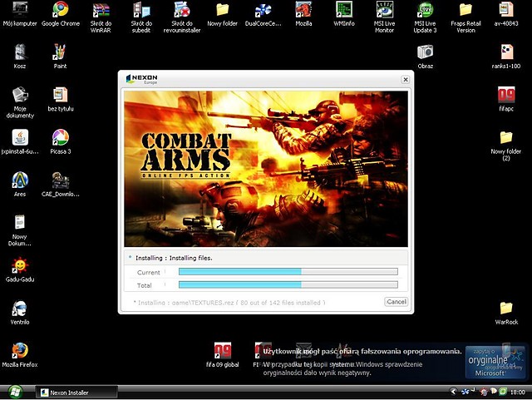Launch the Gadu-Gadu shortcut
The image size is (532, 400).
point(20,270)
